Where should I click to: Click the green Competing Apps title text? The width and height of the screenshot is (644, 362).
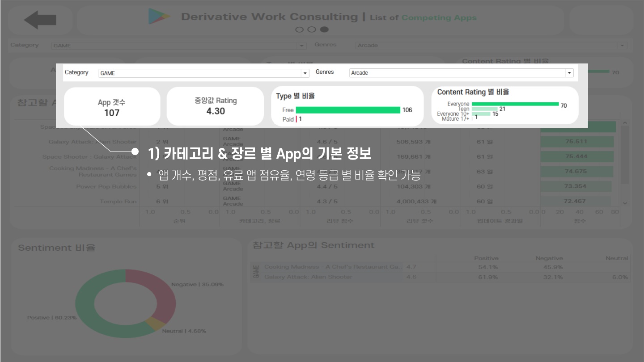click(439, 18)
